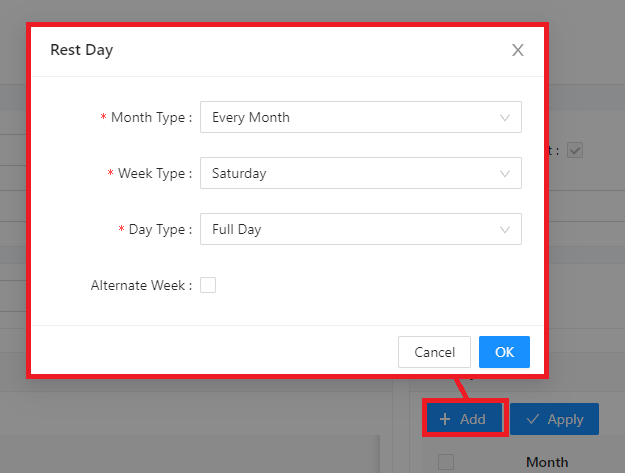Click the Day Type dropdown chevron arrow
This screenshot has height=473, width=625.
point(505,229)
